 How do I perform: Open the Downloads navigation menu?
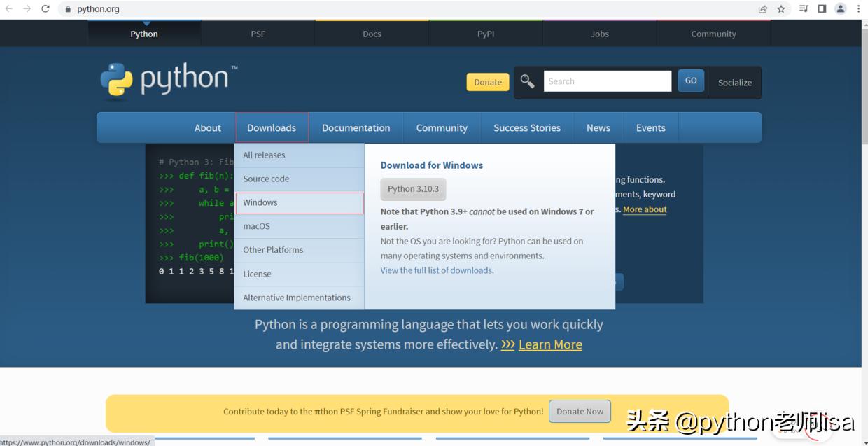pos(272,127)
